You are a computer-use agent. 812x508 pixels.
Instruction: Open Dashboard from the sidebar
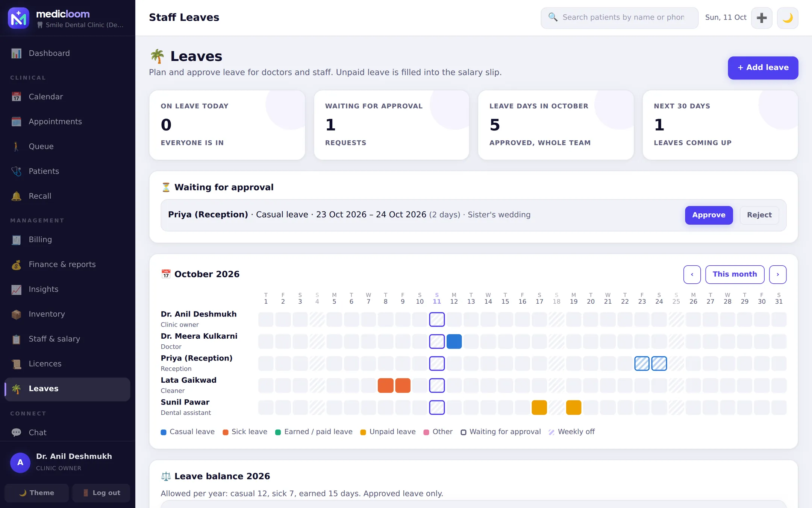(x=68, y=53)
